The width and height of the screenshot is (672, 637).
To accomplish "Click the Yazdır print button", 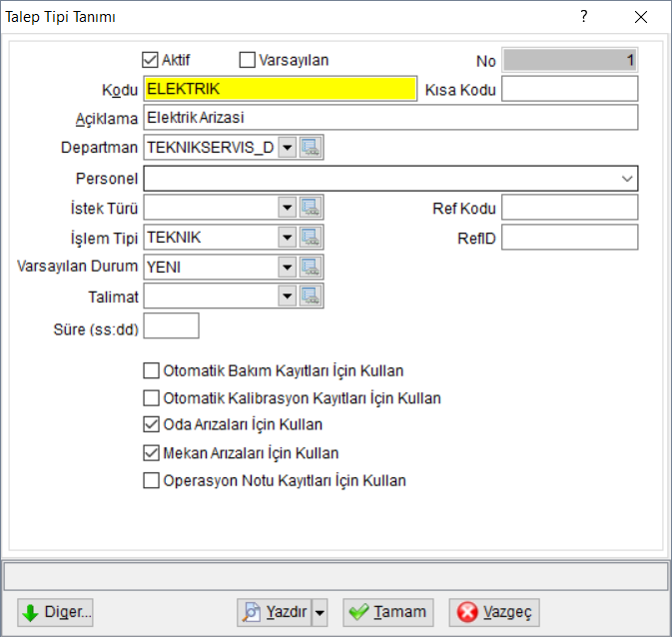I will click(275, 613).
